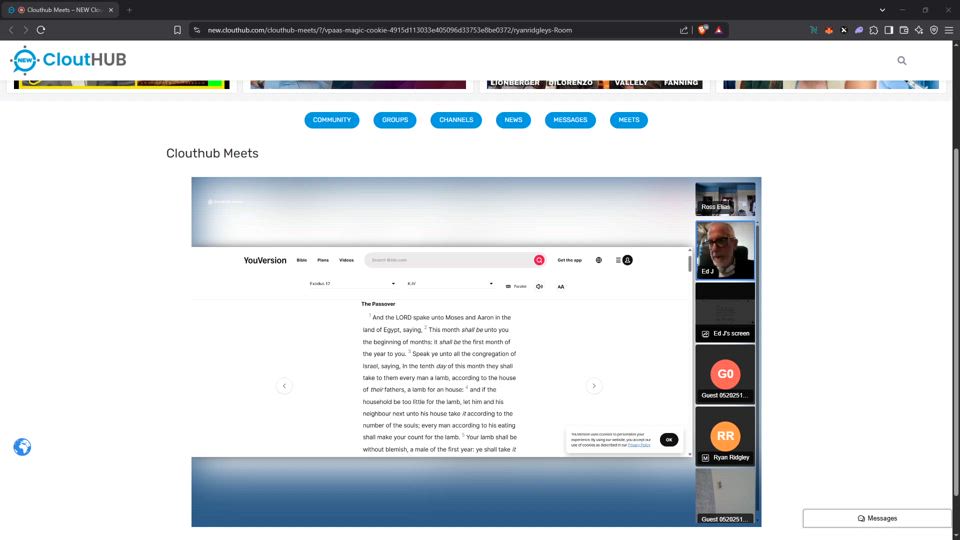Image resolution: width=960 pixels, height=540 pixels.
Task: Toggle Parallel reading mode
Action: tap(515, 286)
